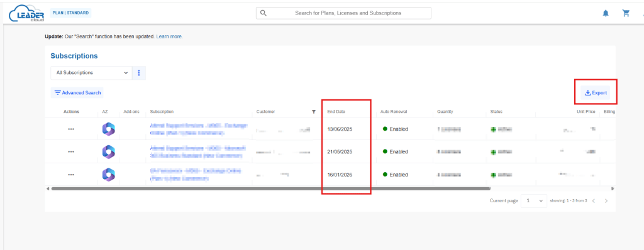Export the subscriptions list
Image resolution: width=644 pixels, height=250 pixels.
pyautogui.click(x=596, y=93)
